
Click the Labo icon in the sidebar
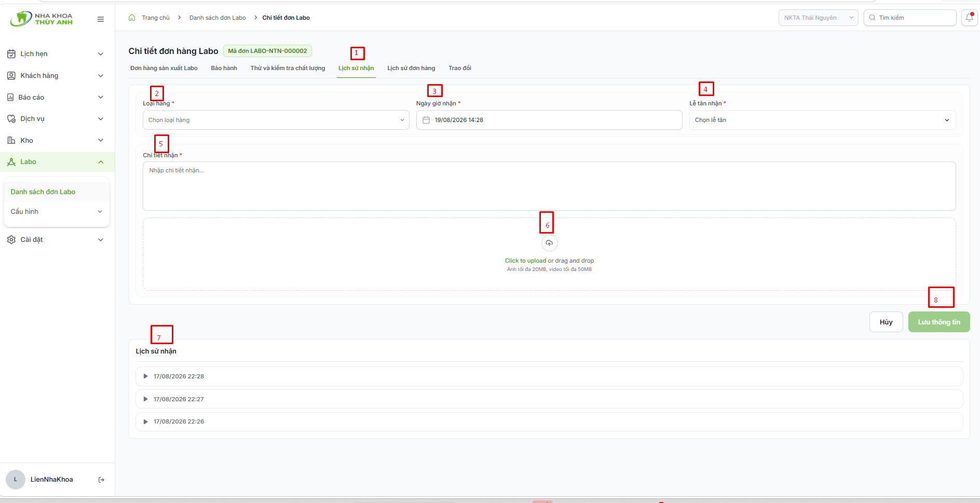[11, 162]
